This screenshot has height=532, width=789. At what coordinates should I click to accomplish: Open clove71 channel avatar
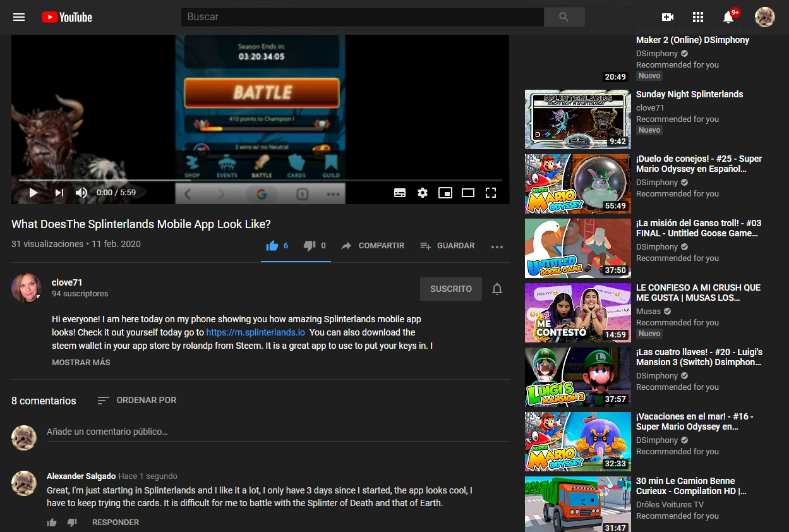coord(27,288)
